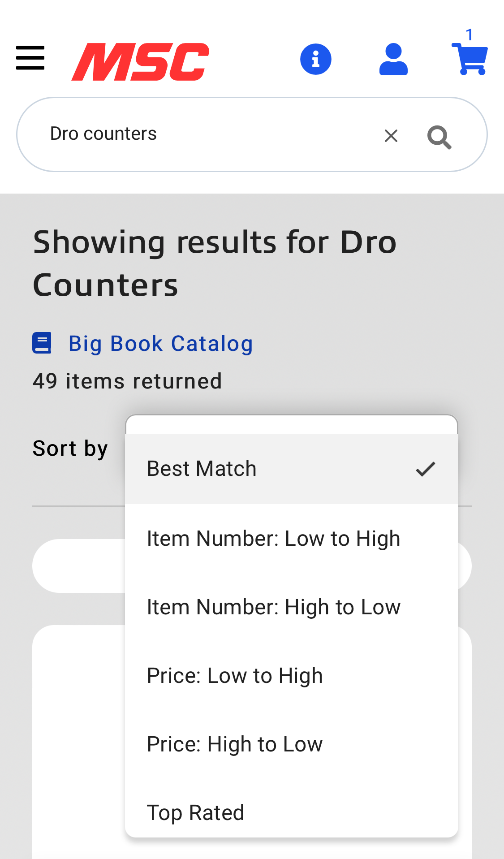Screen dimensions: 504x859
Task: Click inside the Dro counters search box
Action: point(179,134)
